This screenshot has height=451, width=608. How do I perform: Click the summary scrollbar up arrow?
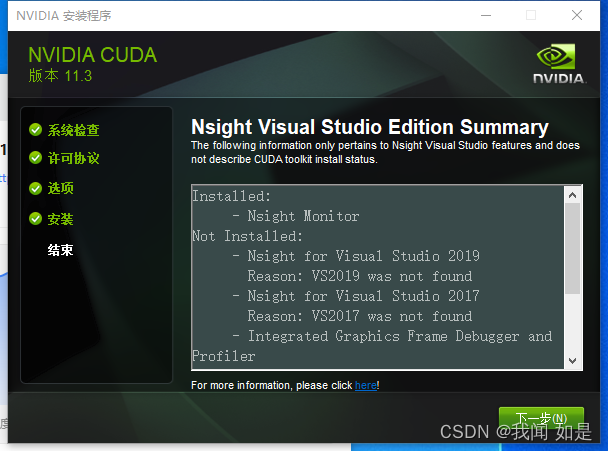click(x=572, y=195)
